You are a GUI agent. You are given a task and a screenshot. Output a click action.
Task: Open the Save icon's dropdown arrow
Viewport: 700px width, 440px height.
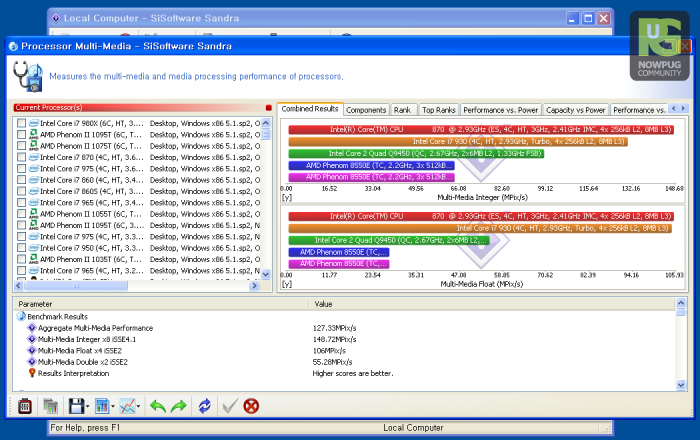pos(88,406)
